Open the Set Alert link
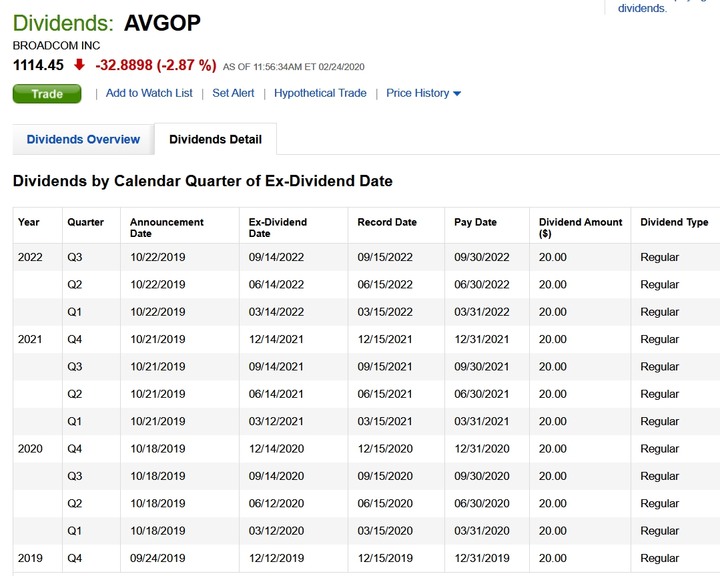Screen dimensions: 720x576 (233, 93)
